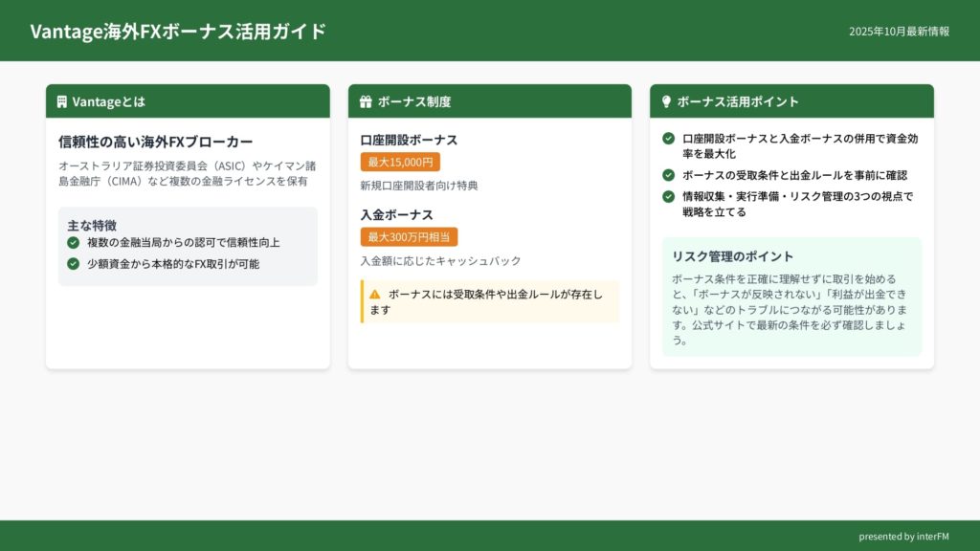The image size is (980, 551).
Task: Click the building icon beside Vantageとは
Action: (x=62, y=101)
